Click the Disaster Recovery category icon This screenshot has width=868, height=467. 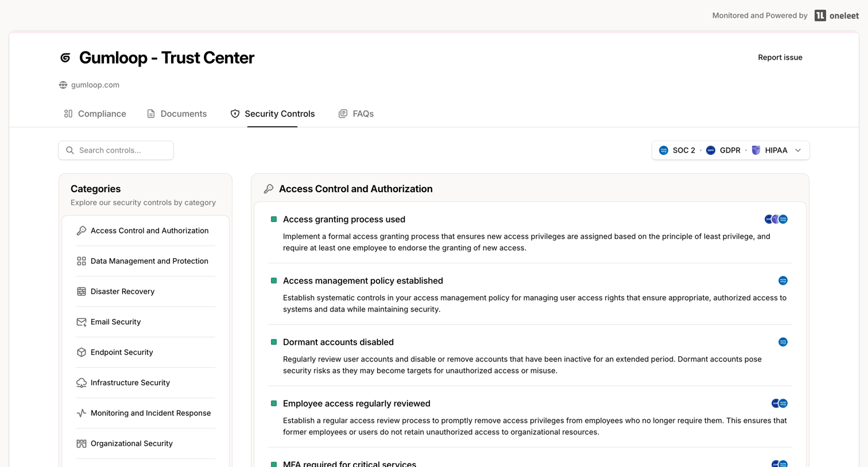pos(82,291)
